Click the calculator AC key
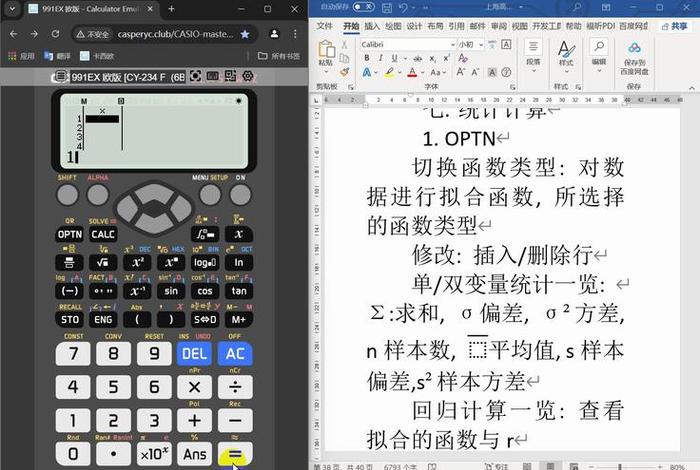700x470 pixels. [x=235, y=354]
